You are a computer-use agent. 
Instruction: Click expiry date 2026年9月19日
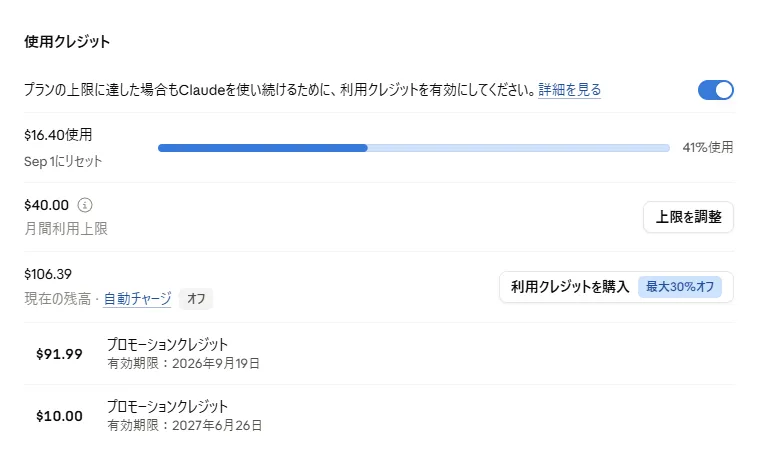216,363
